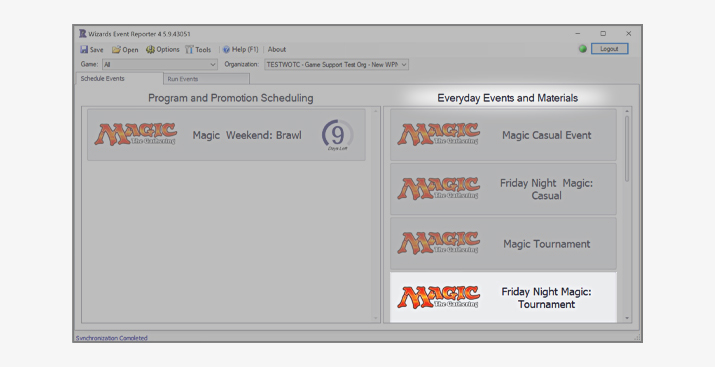This screenshot has width=715, height=367.
Task: Click the Help (F1) question mark icon
Action: tap(226, 49)
